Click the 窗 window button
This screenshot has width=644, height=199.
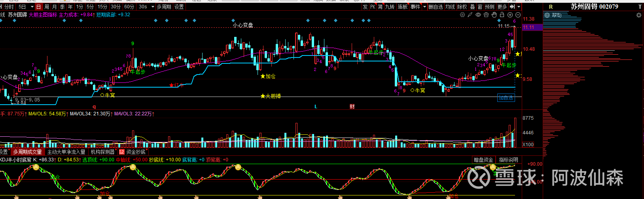coord(480,7)
